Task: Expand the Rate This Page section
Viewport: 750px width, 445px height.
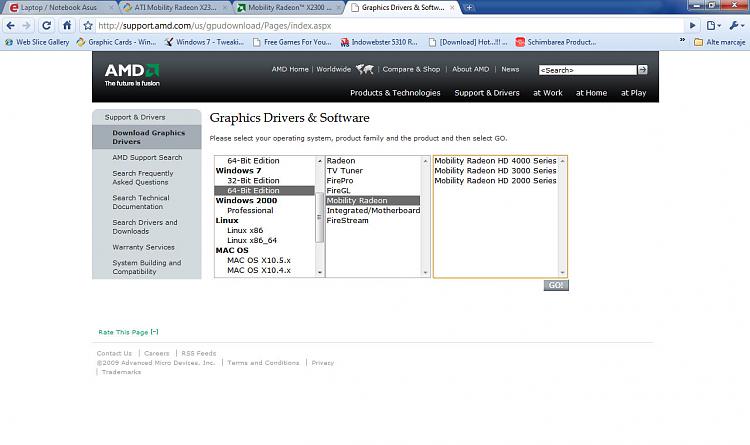Action: click(x=128, y=332)
